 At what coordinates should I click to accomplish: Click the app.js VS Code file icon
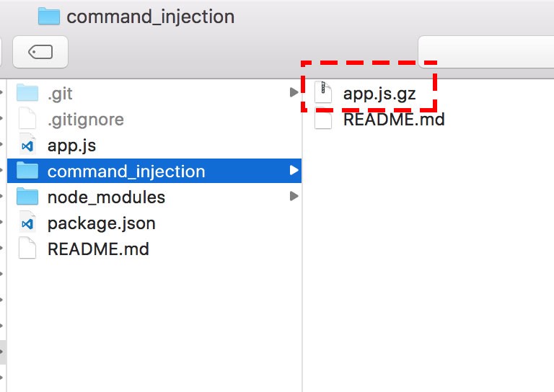pos(27,146)
